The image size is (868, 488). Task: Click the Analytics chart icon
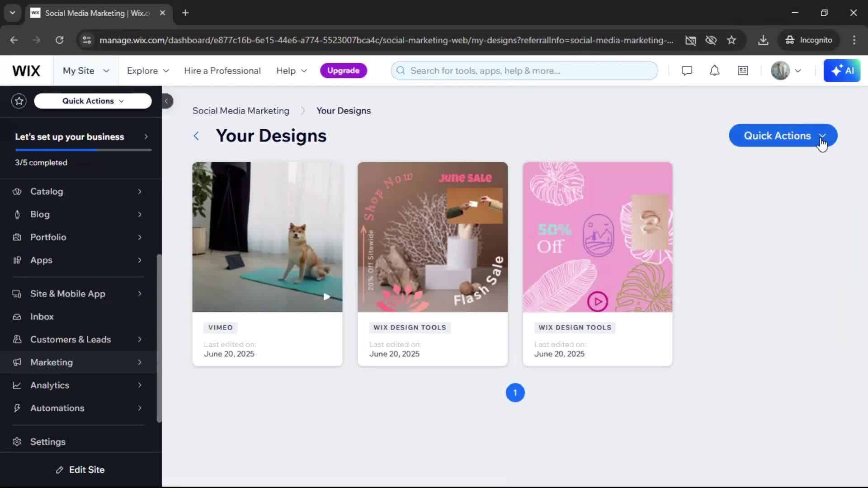tap(17, 385)
